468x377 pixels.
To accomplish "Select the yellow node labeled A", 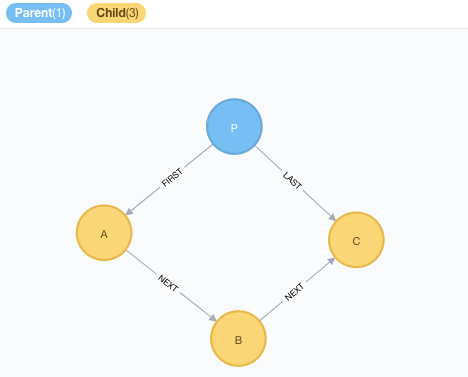I will [104, 233].
